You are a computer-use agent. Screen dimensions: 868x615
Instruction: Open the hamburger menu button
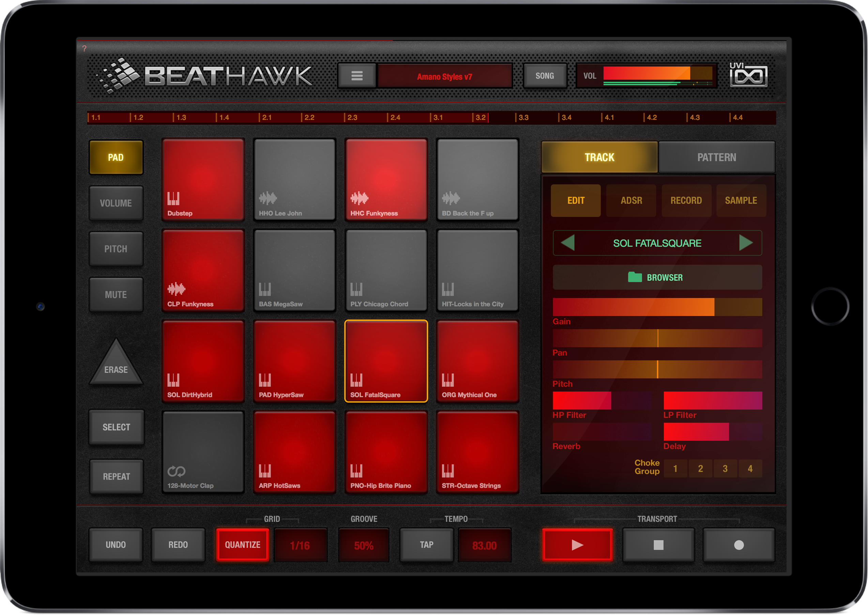(357, 76)
